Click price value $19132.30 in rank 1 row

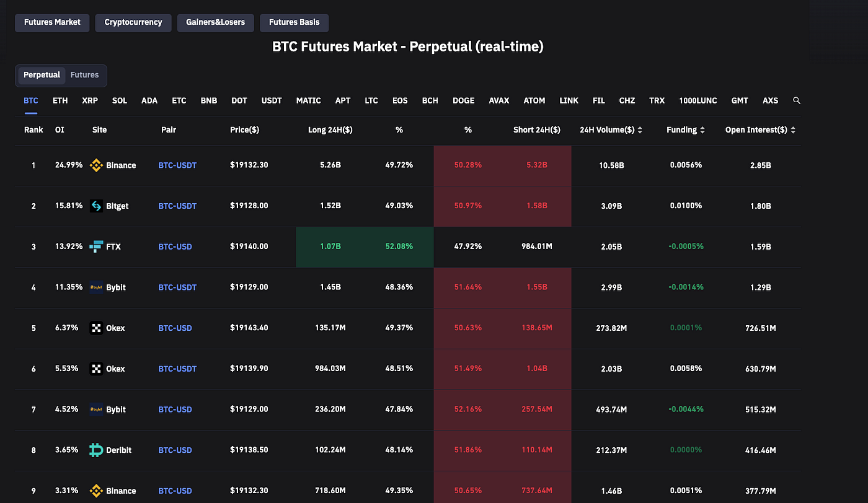[249, 165]
